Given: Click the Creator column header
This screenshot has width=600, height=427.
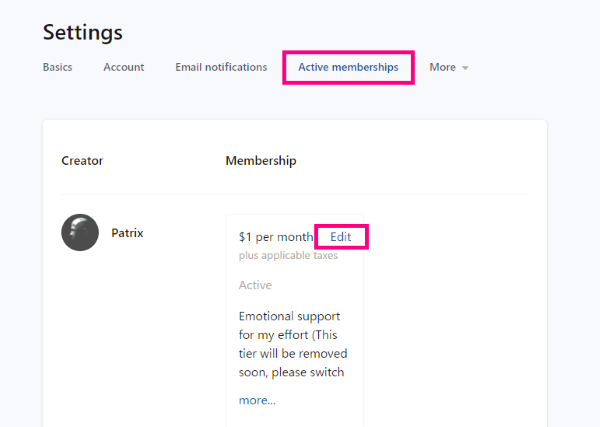Looking at the screenshot, I should click(82, 161).
